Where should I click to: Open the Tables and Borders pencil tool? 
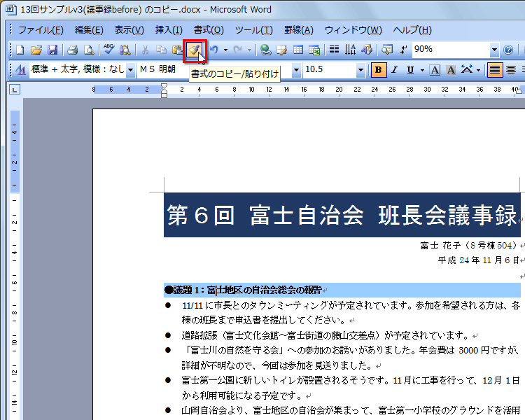point(282,50)
